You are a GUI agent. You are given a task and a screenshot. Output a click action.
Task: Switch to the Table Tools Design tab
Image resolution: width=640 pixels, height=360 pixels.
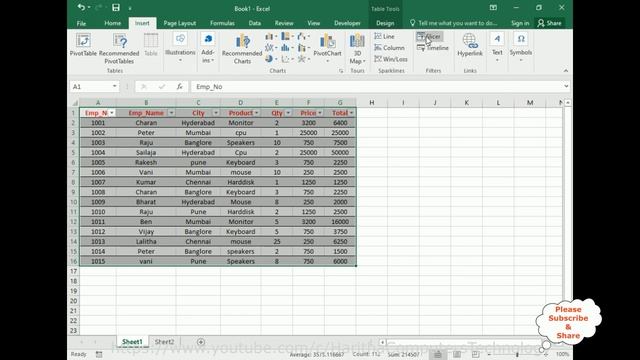(385, 23)
